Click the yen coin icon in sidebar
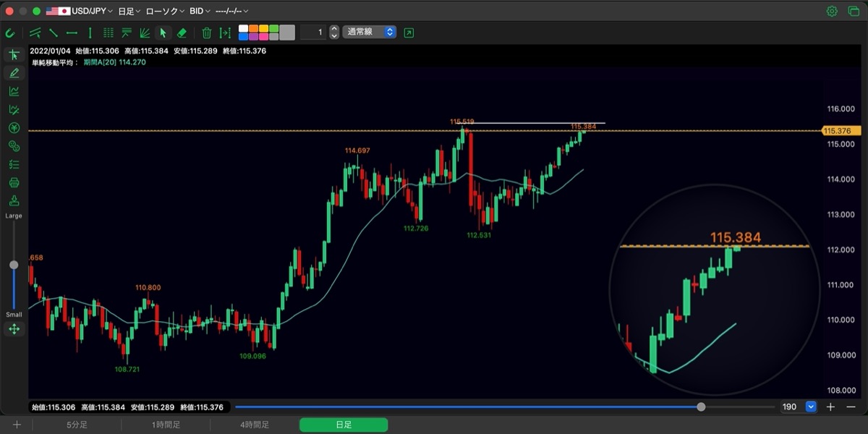This screenshot has width=868, height=434. click(14, 128)
